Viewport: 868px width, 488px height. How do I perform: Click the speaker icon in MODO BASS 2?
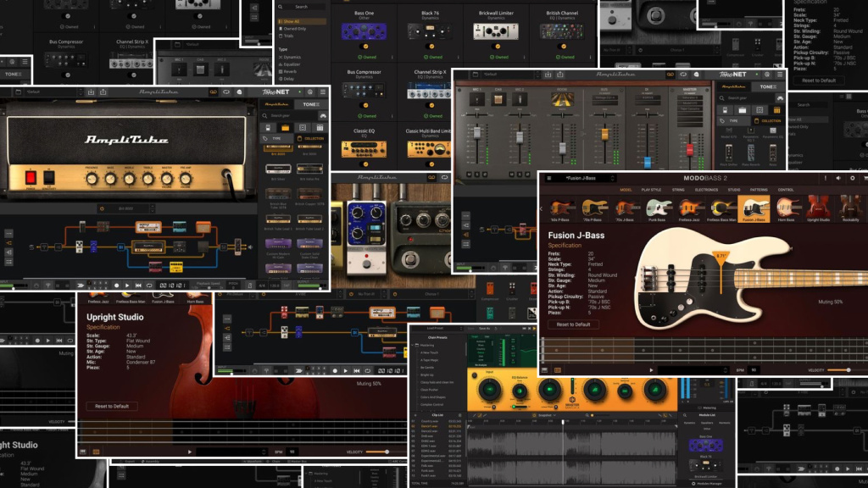point(838,178)
